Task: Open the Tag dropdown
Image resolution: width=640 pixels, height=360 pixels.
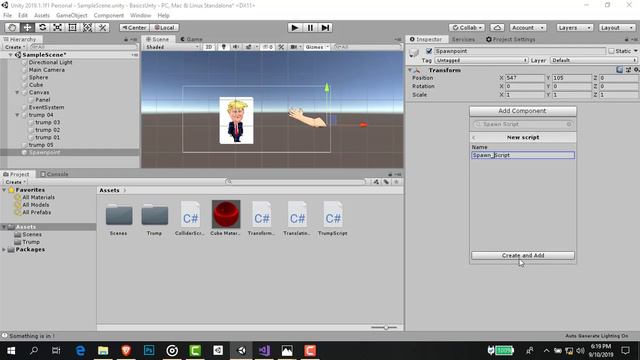Action: coord(482,60)
